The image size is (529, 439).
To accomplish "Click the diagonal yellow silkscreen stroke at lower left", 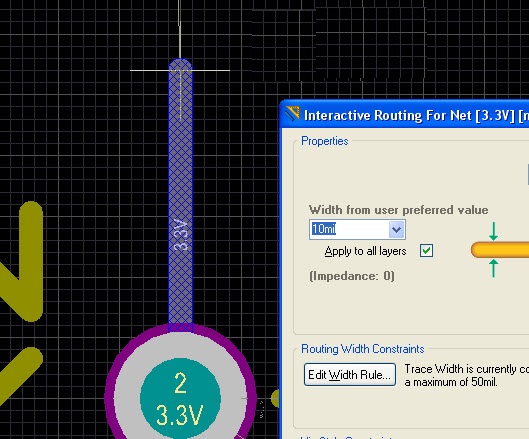I will (x=19, y=376).
